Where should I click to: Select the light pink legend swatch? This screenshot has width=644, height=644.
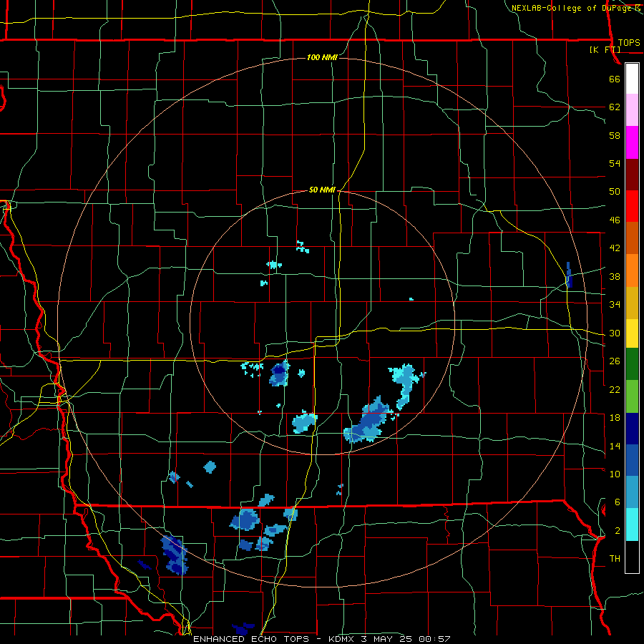pyautogui.click(x=632, y=110)
